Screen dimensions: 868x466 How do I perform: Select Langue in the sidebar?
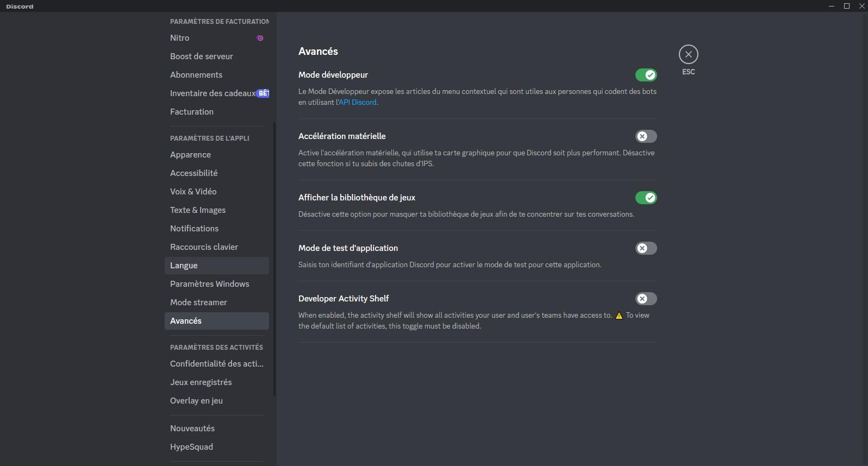tap(217, 266)
